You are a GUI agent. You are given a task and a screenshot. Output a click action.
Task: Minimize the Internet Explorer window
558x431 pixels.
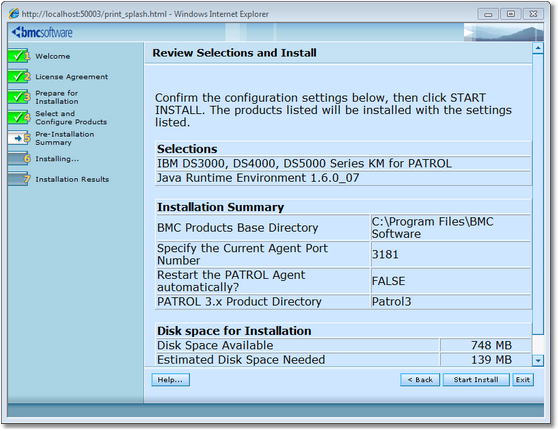point(488,14)
